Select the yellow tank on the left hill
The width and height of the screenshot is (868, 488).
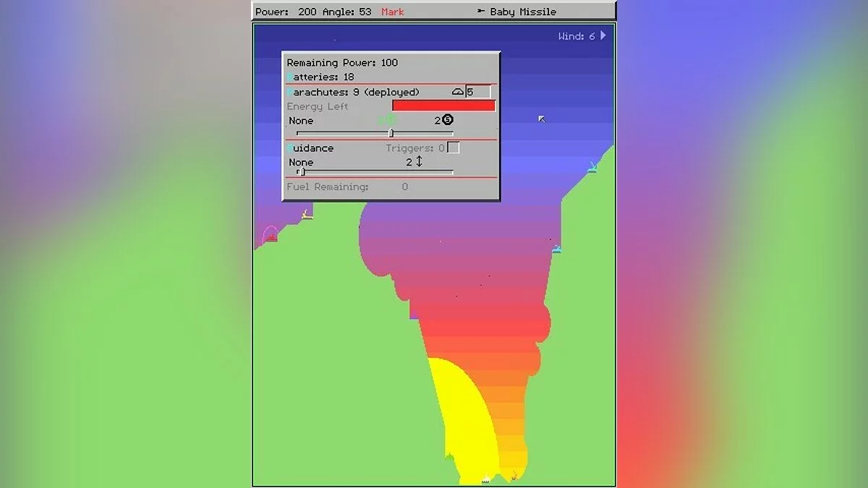click(307, 214)
